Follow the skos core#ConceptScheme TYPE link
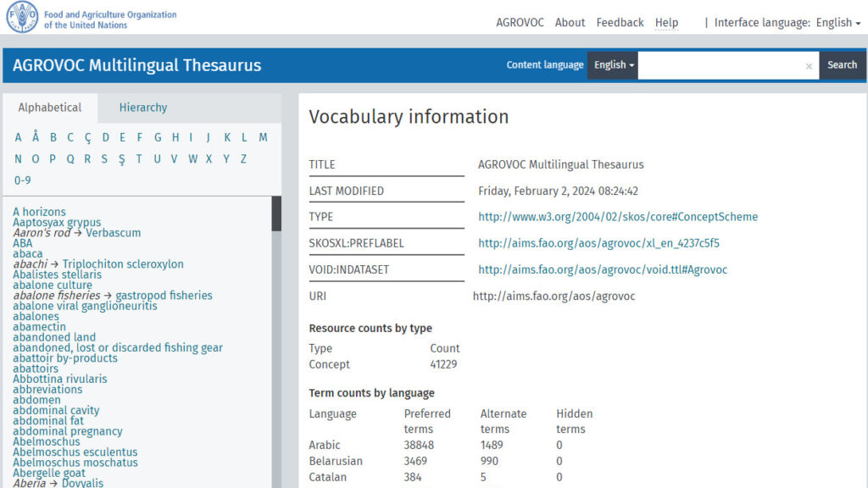The image size is (868, 488). (x=618, y=217)
